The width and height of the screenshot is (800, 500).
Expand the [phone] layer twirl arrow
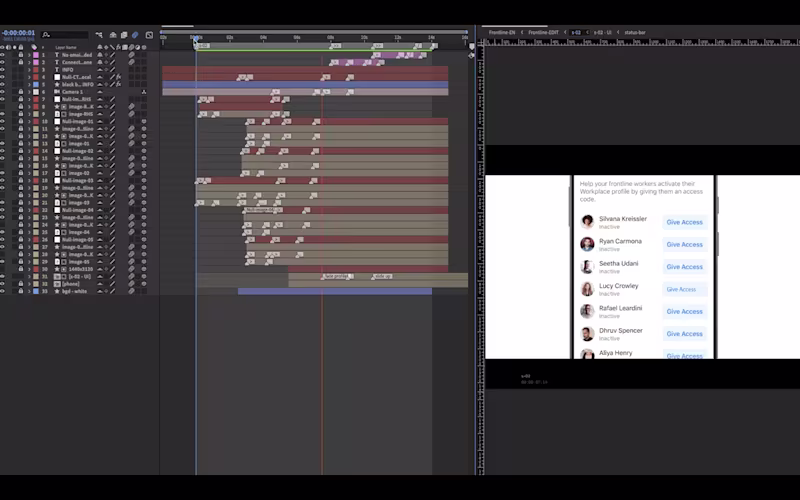[29, 284]
